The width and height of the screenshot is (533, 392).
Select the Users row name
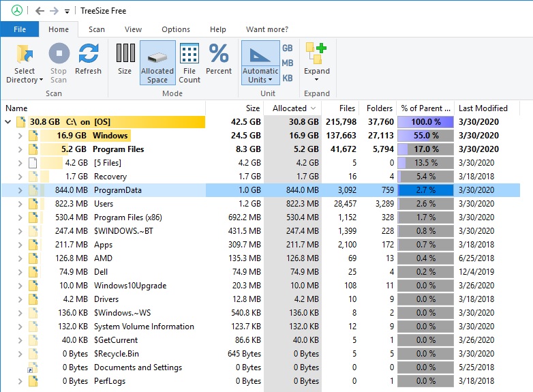coord(104,204)
